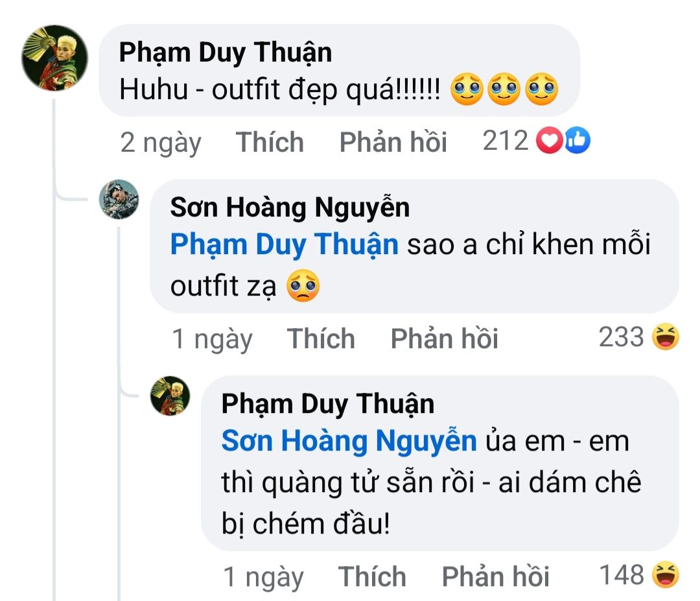700x601 pixels.
Task: Click "1 ngày" timestamp on last reply
Action: pos(263,576)
